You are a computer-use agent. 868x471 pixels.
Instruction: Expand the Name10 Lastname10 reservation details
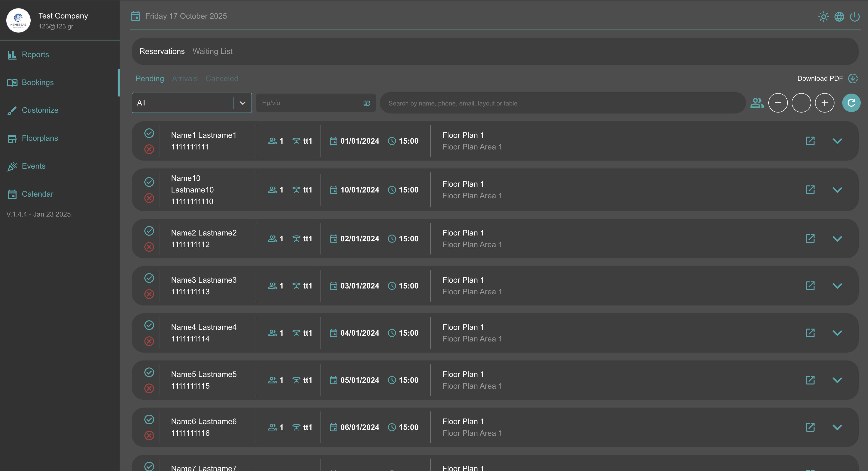point(837,190)
